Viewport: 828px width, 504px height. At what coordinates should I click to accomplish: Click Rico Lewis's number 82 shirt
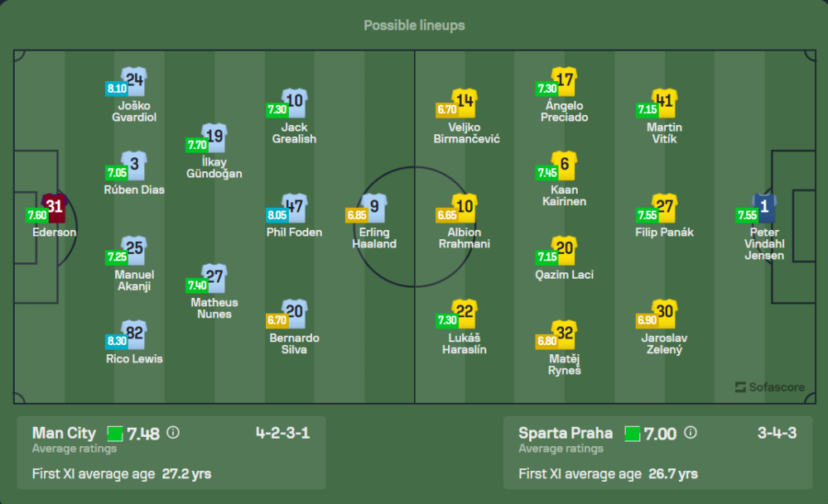point(134,334)
